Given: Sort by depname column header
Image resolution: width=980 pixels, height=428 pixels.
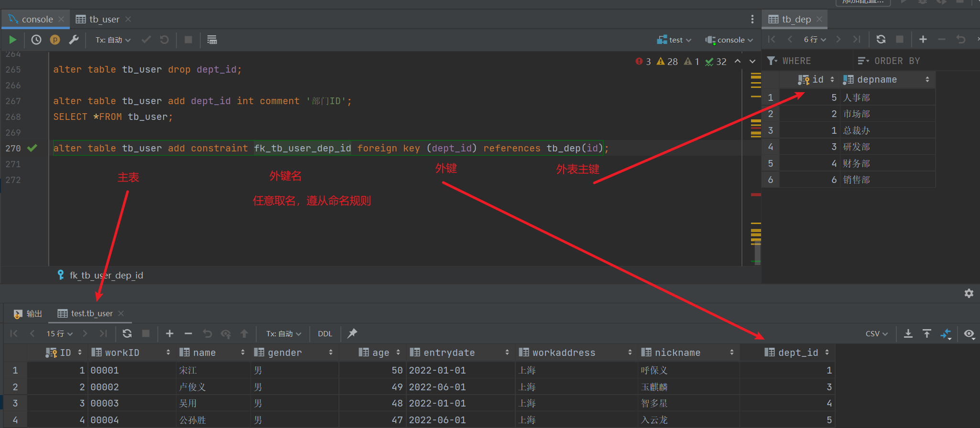Looking at the screenshot, I should [886, 79].
